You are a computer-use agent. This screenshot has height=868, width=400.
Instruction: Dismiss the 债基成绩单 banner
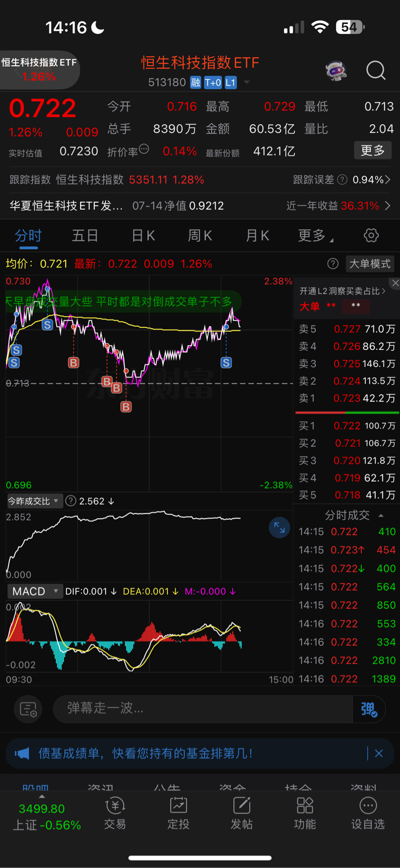[379, 753]
